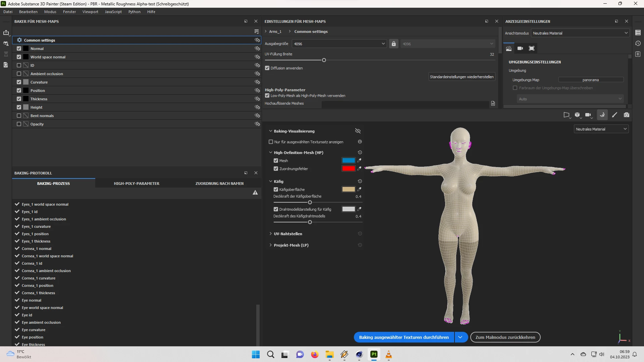Reset Käfig settings icon

tap(360, 182)
